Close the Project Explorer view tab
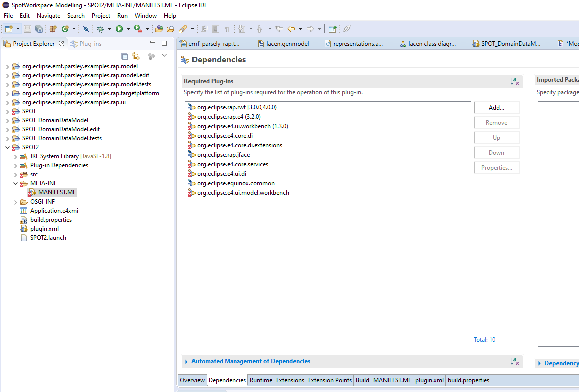Image resolution: width=579 pixels, height=392 pixels. pos(61,44)
